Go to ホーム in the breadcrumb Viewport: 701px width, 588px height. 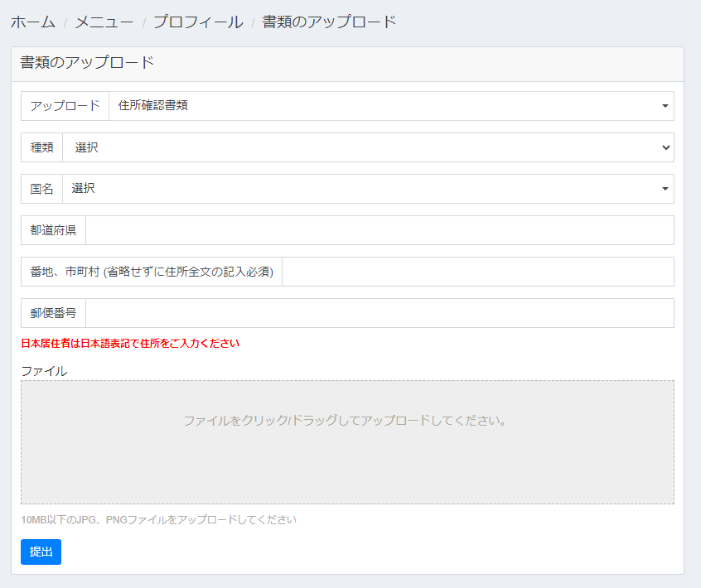(33, 22)
